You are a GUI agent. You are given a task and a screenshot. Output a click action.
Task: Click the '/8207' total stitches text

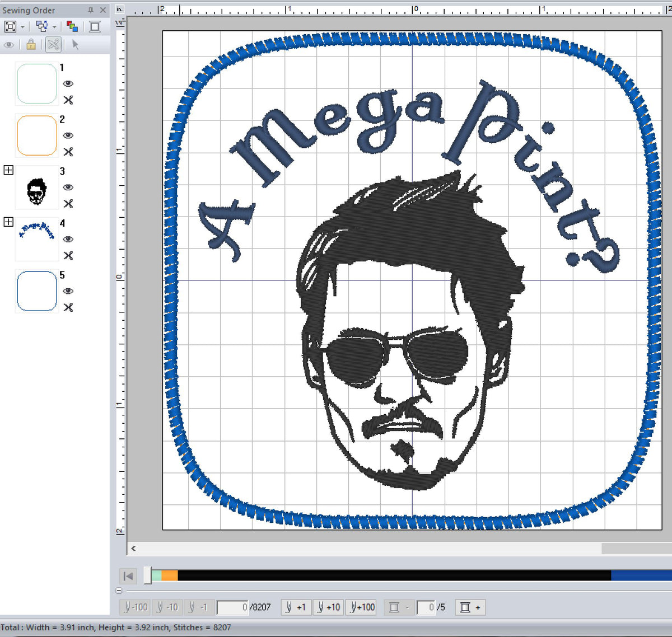coord(260,607)
